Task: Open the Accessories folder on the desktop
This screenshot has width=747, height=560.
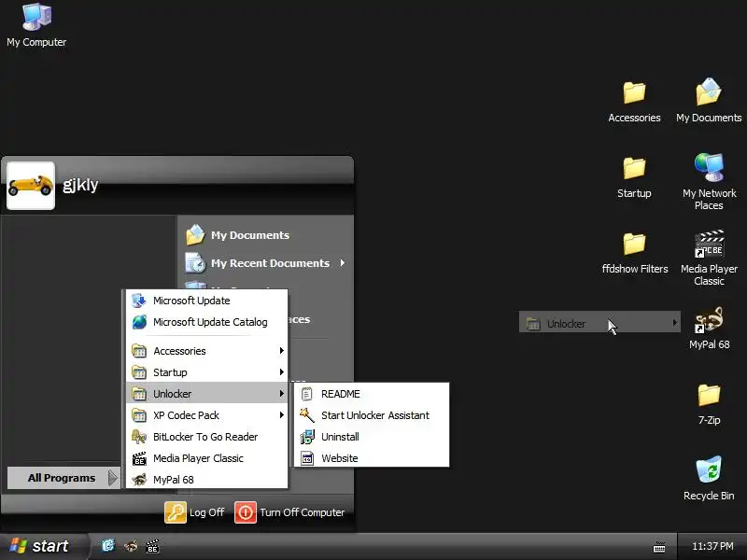Action: [x=634, y=101]
